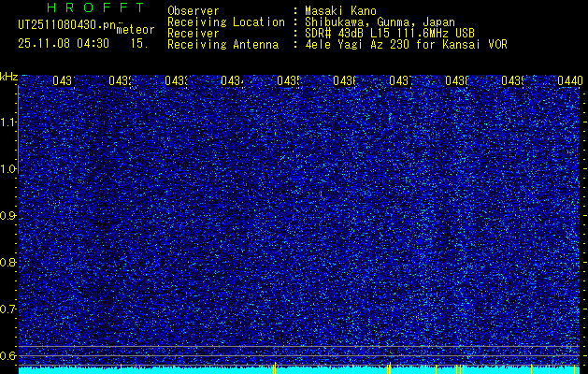Click the 0438 time axis label

pos(456,80)
